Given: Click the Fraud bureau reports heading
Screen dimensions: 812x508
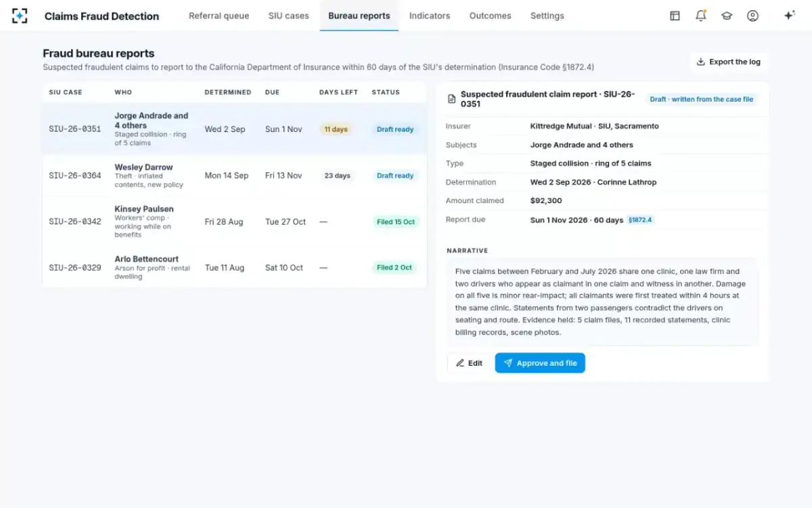Looking at the screenshot, I should point(99,54).
